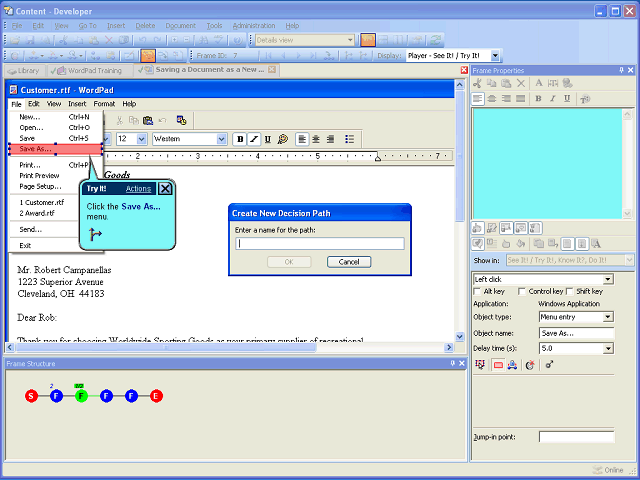
Task: Close the Try It bubble with X
Action: pos(165,189)
